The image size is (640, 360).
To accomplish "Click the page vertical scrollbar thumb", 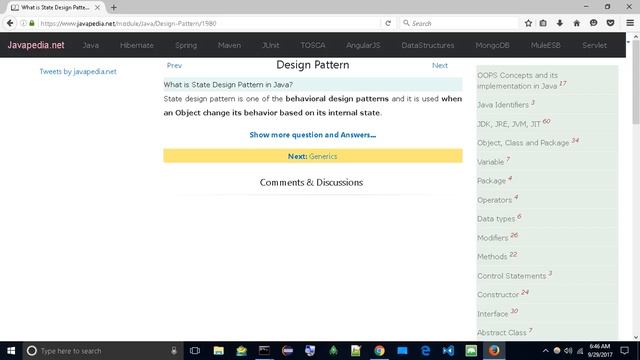I will 636,82.
